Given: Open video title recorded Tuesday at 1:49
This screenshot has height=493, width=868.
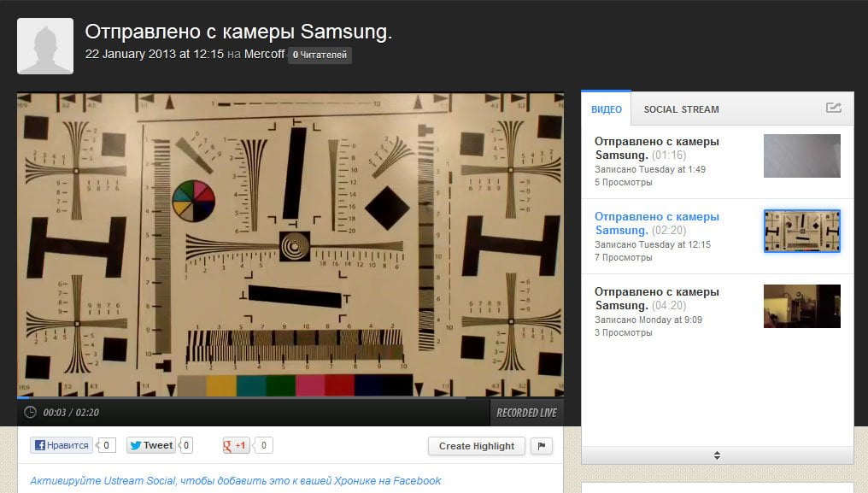Looking at the screenshot, I should pyautogui.click(x=656, y=148).
